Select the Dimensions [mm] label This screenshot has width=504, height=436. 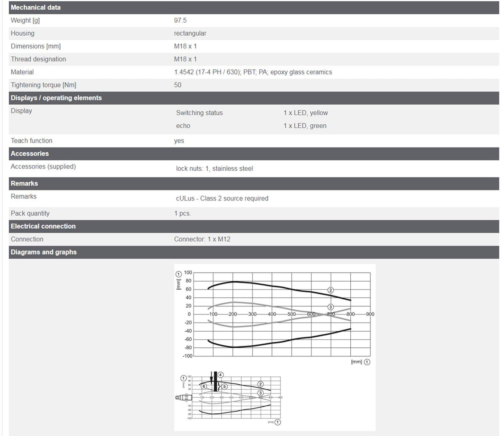pyautogui.click(x=36, y=46)
